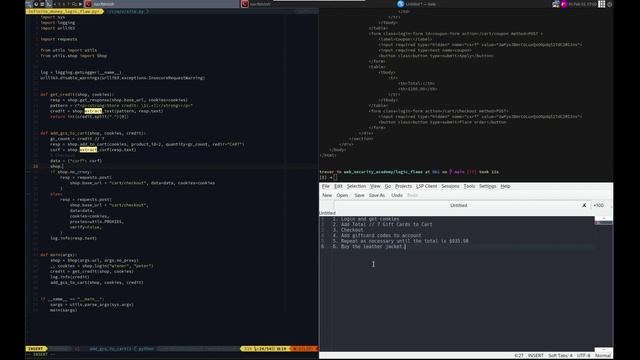This screenshot has width=640, height=360.
Task: Open the View menu in Kate
Action: pos(375,186)
